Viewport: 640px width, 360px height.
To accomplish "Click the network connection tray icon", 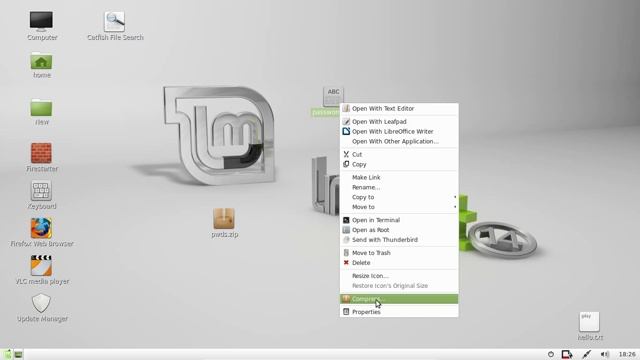I will click(x=567, y=354).
